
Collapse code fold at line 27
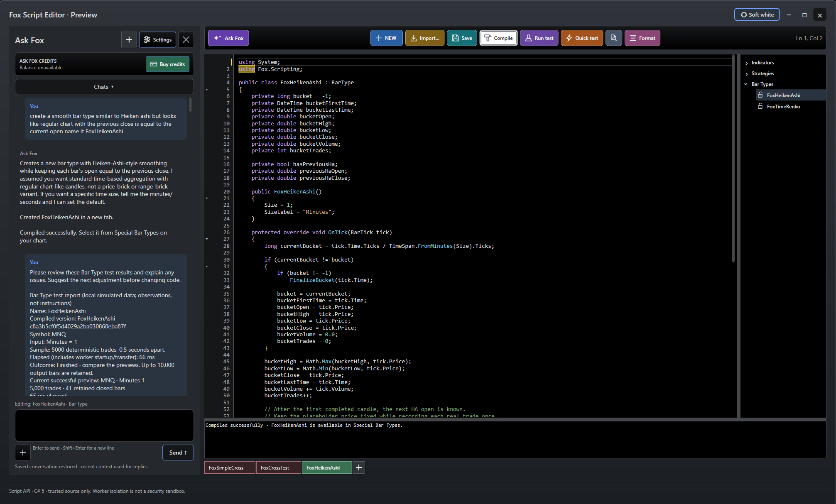click(x=207, y=239)
